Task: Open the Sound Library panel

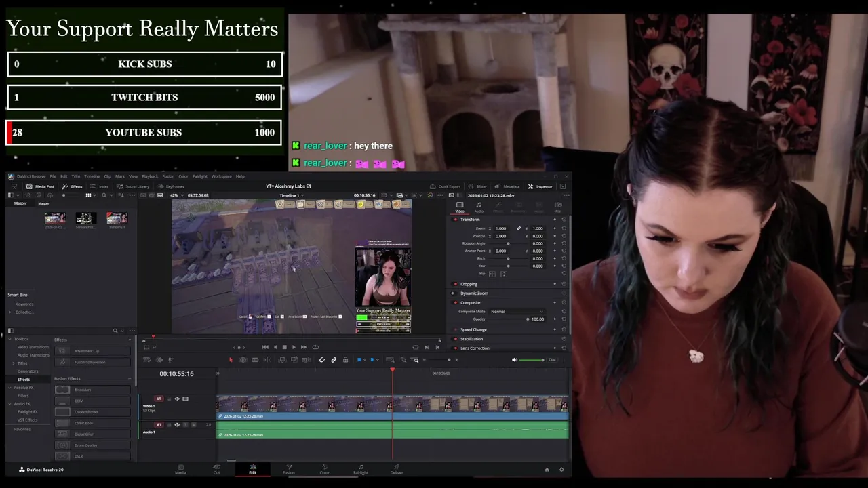Action: [133, 186]
